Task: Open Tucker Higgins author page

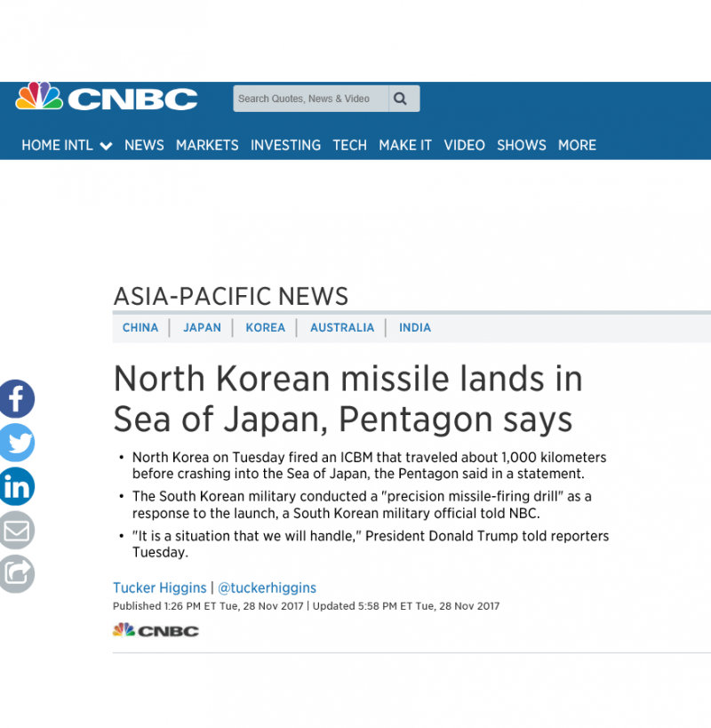Action: click(159, 588)
